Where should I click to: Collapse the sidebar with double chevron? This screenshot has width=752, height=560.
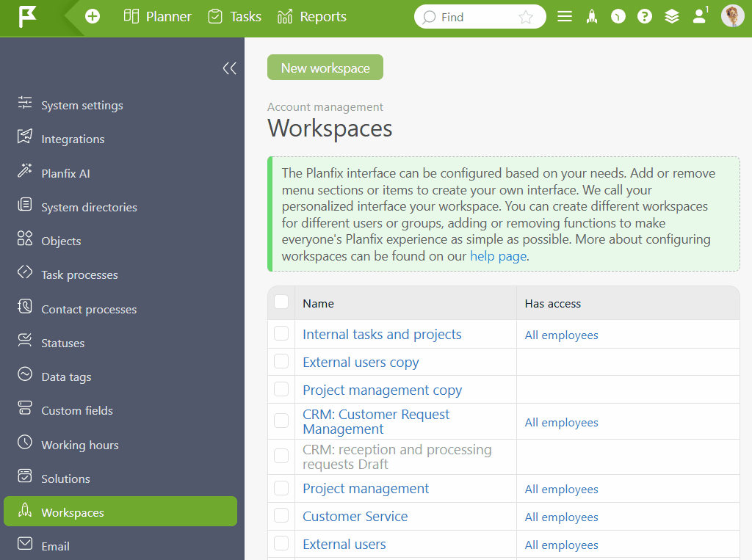click(229, 68)
